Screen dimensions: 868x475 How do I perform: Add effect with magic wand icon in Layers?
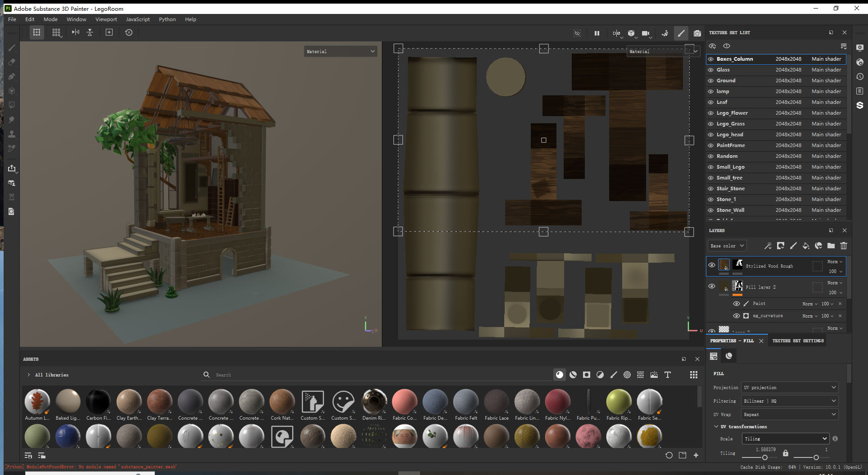(x=768, y=246)
